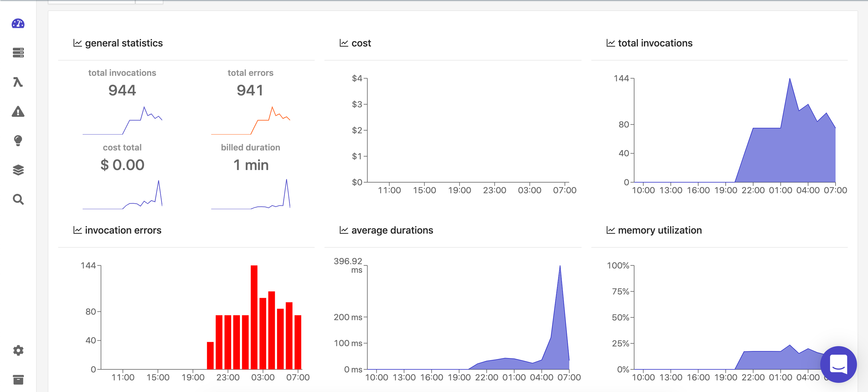Click the chart icon beside invocation errors
This screenshot has width=868, height=392.
[x=77, y=230]
